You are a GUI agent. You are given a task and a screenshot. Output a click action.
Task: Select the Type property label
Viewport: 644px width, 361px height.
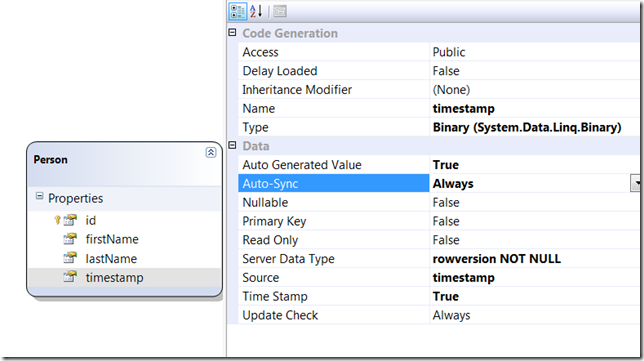255,128
